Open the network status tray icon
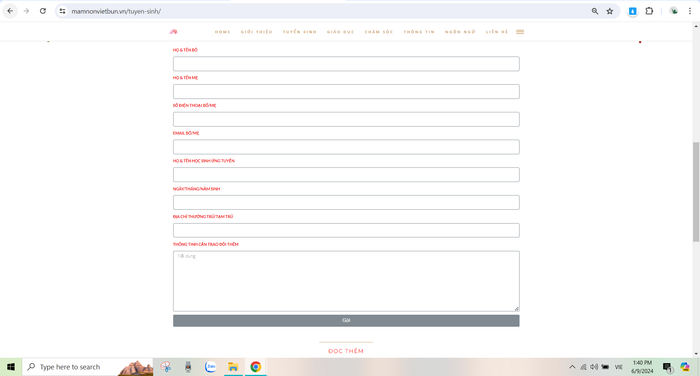This screenshot has width=700, height=376. tap(583, 367)
